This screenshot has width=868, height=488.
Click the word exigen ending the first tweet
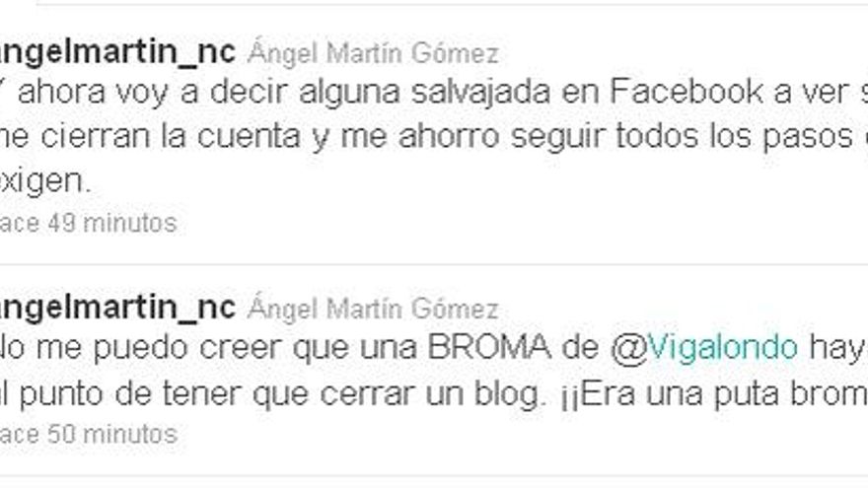[x=45, y=181]
